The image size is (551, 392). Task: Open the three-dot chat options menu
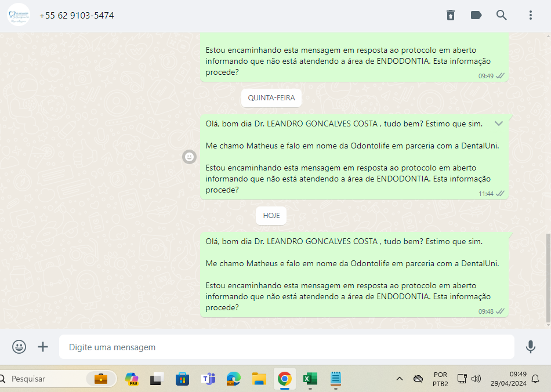530,16
